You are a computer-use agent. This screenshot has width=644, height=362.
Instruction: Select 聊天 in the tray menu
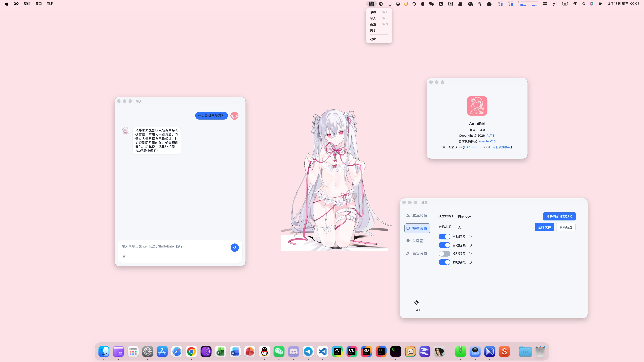(x=379, y=18)
